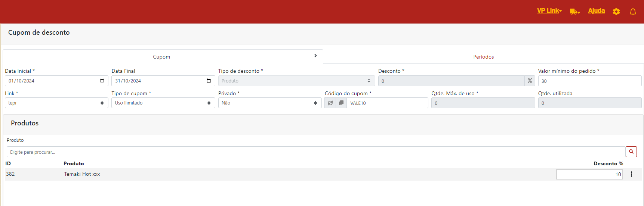
Task: Click the Valor mínimo do pedido field
Action: pos(589,81)
